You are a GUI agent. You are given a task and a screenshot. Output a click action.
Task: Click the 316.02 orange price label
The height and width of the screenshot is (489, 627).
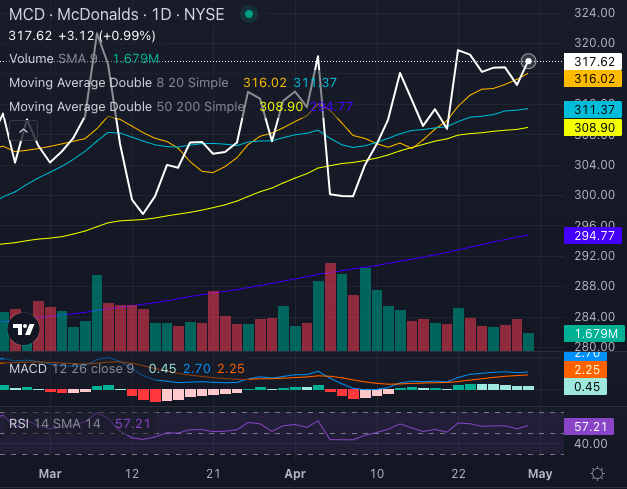[593, 79]
